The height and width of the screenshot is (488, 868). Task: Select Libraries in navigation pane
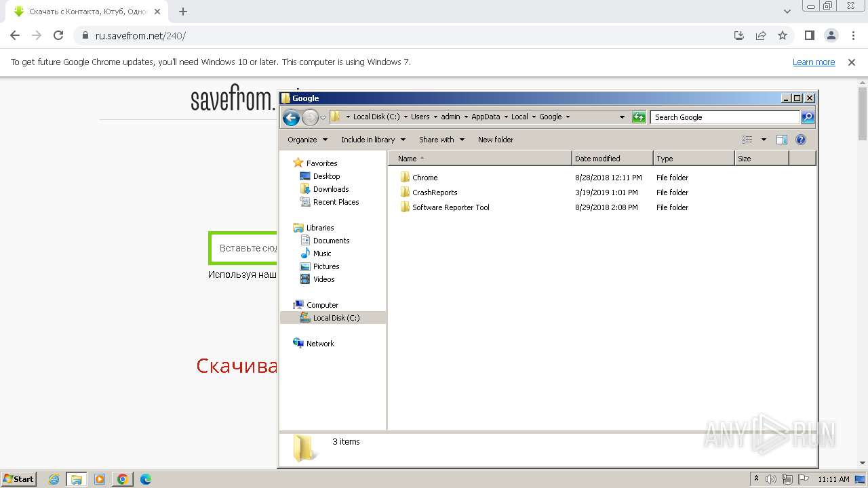(x=319, y=228)
